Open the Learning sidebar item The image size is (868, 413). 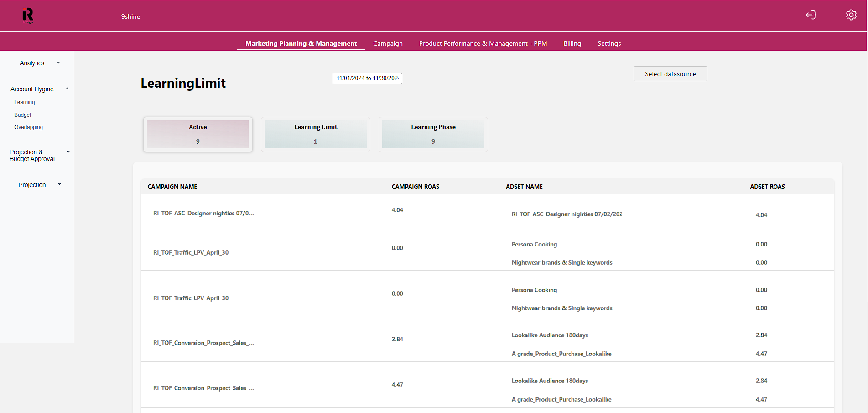coord(25,102)
